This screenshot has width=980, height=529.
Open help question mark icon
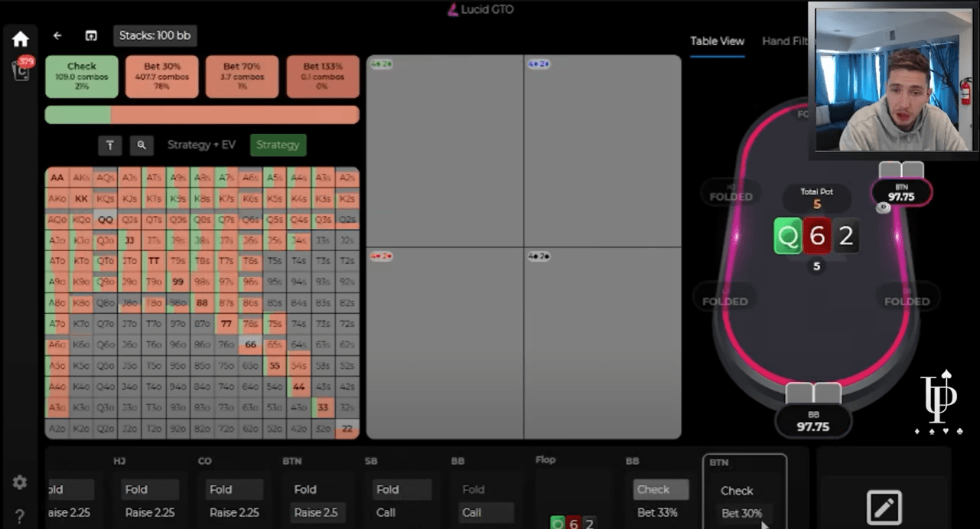20,516
